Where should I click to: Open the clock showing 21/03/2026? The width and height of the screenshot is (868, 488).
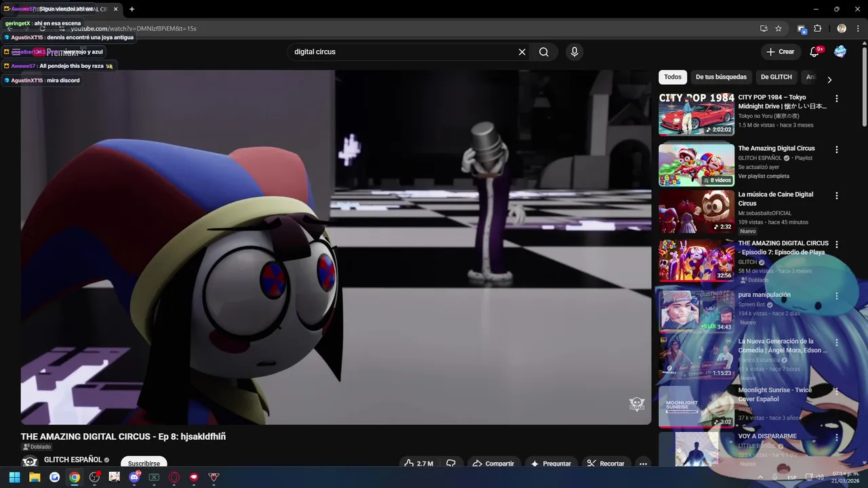(x=845, y=477)
